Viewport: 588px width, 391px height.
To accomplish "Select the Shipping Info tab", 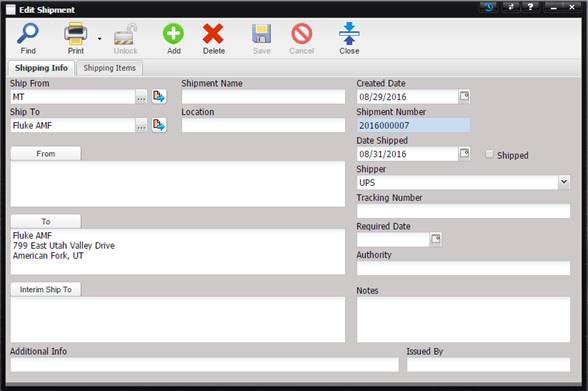I will point(41,68).
